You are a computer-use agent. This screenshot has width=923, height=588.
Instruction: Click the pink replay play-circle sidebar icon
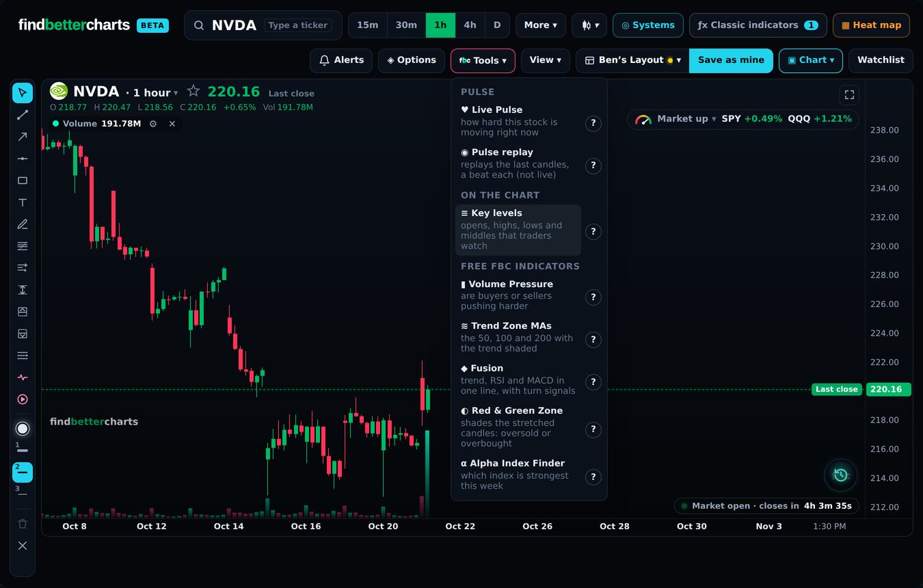23,399
